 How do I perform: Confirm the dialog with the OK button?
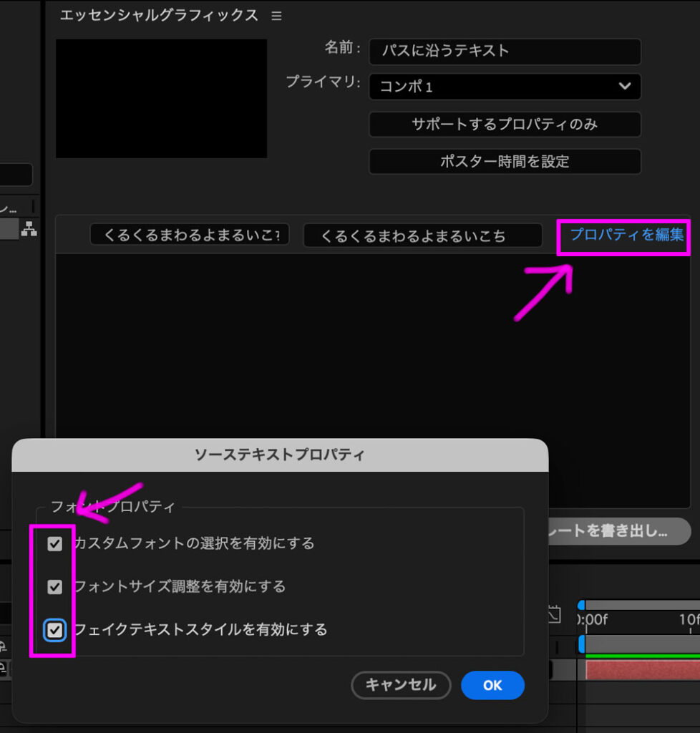pyautogui.click(x=492, y=685)
